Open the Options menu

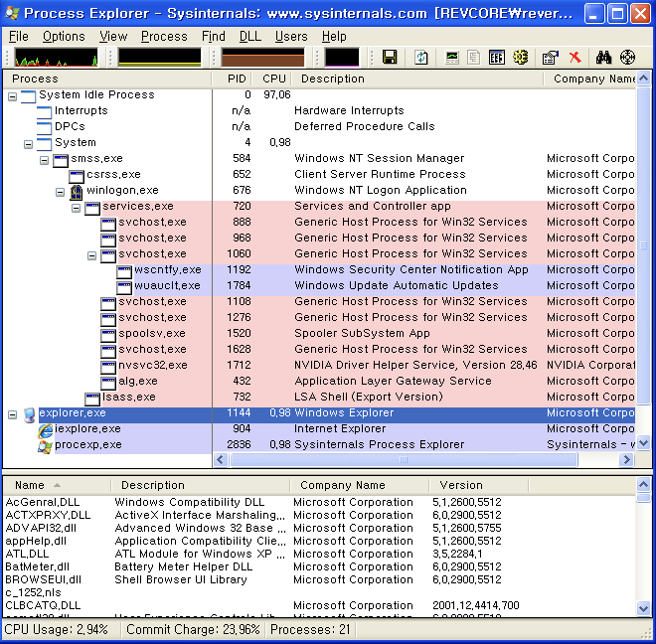coord(64,37)
